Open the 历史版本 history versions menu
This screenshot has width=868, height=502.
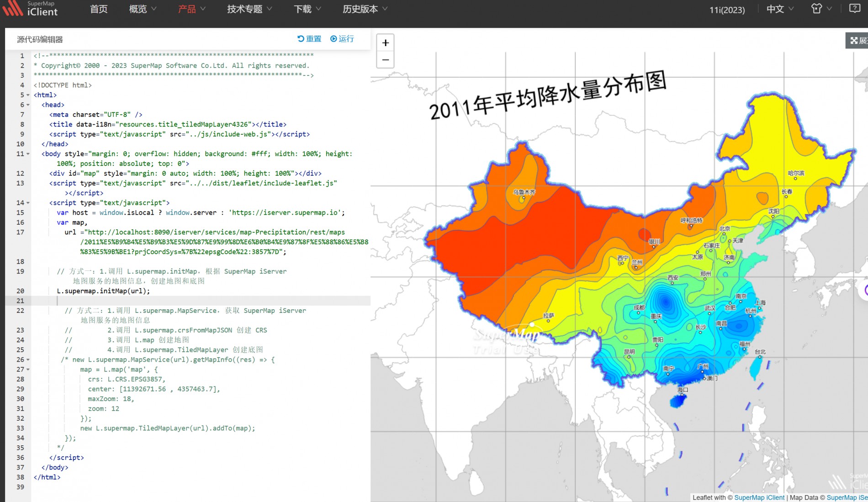click(x=360, y=9)
